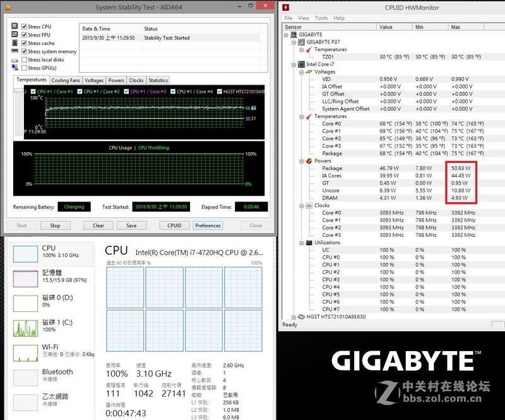The width and height of the screenshot is (505, 420).
Task: Click the Stop button in AIDA64
Action: tap(55, 225)
